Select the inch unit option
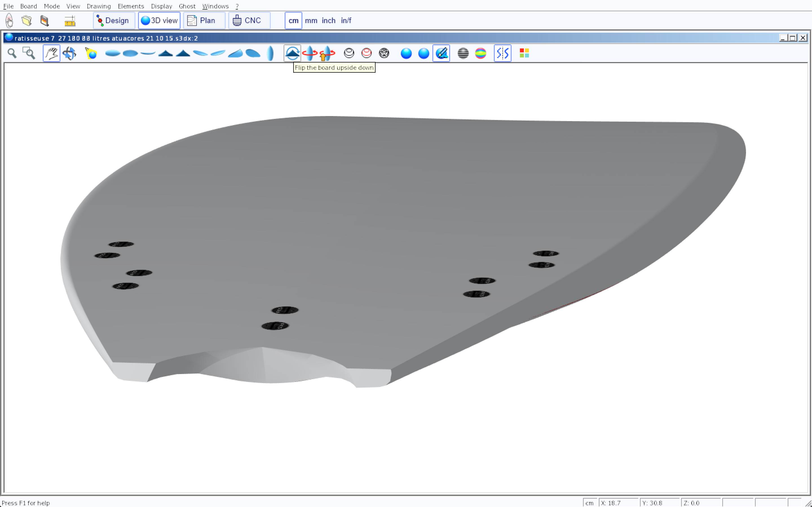The height and width of the screenshot is (507, 812). 328,21
